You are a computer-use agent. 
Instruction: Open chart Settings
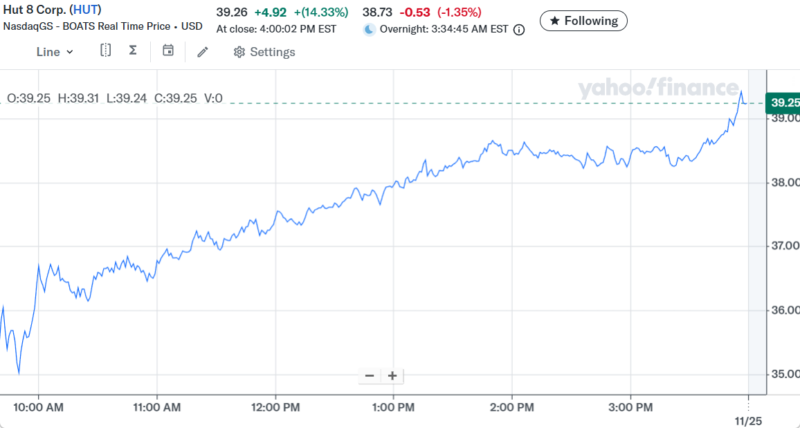264,52
